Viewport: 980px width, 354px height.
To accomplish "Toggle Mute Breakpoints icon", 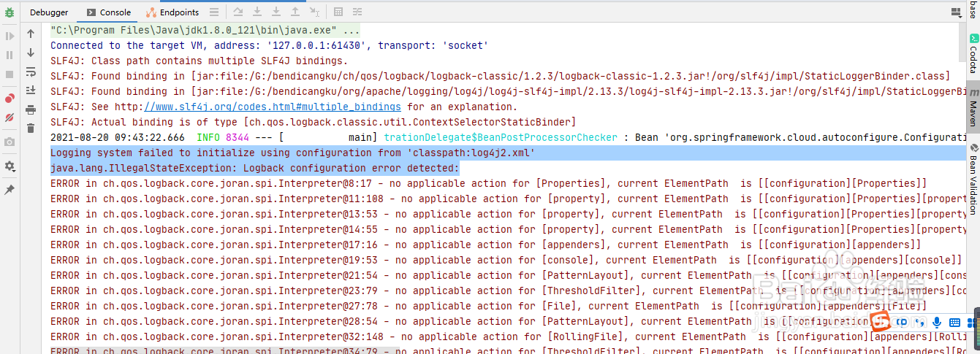I will [10, 117].
